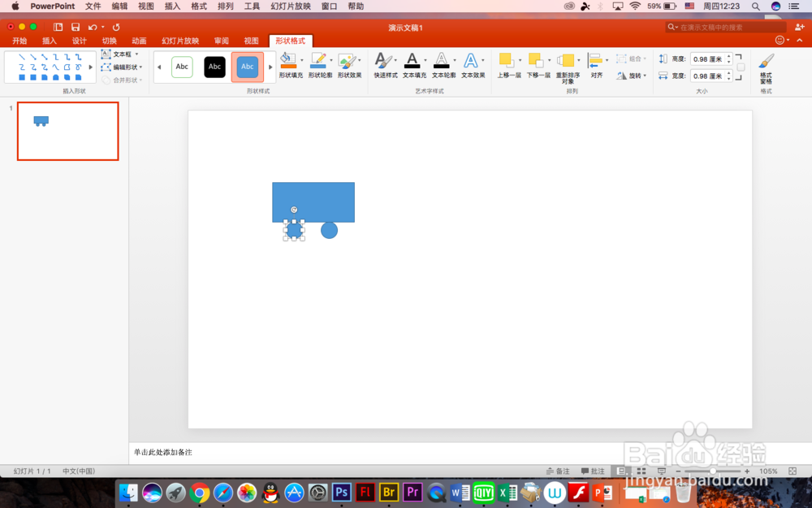Click the Text Box (文本框) icon
The width and height of the screenshot is (812, 508).
106,54
